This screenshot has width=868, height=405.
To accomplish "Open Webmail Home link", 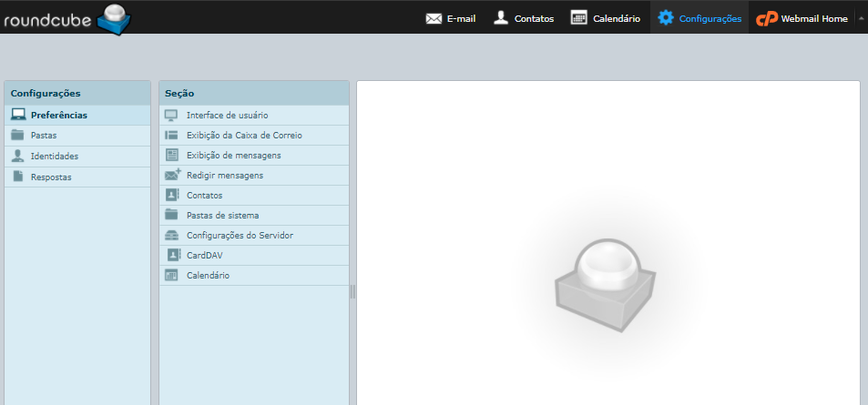I will coord(802,18).
